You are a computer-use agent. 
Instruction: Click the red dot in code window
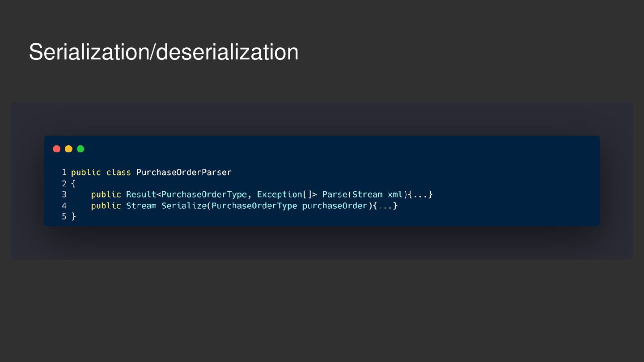57,149
